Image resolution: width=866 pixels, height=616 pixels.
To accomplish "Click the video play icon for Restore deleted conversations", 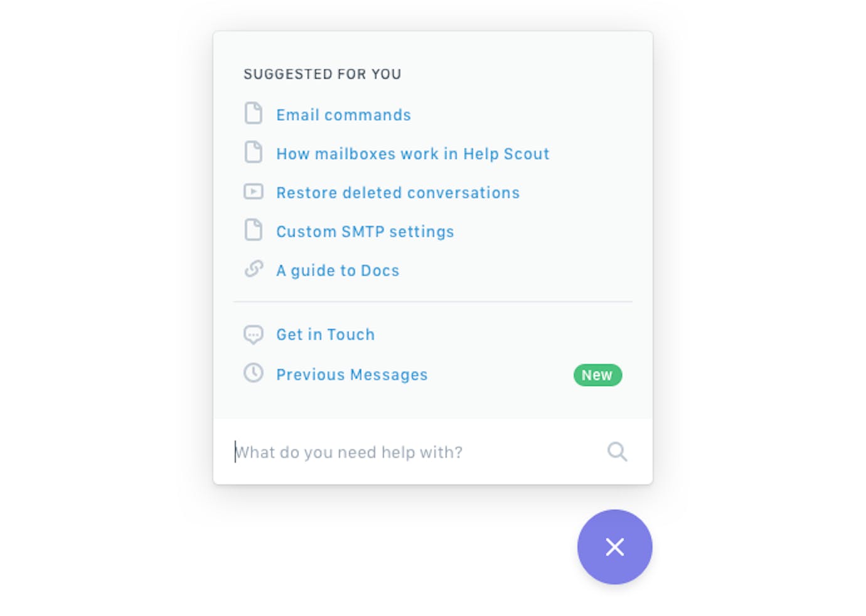I will tap(254, 191).
